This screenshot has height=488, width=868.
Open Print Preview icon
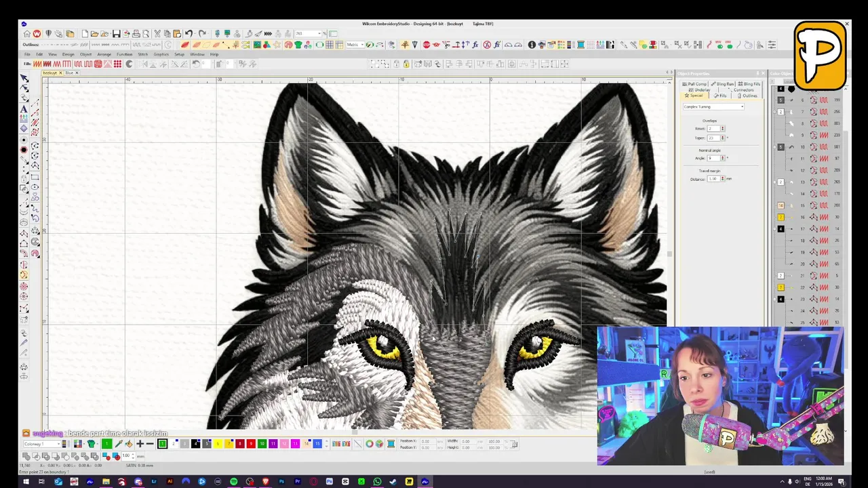coord(146,33)
